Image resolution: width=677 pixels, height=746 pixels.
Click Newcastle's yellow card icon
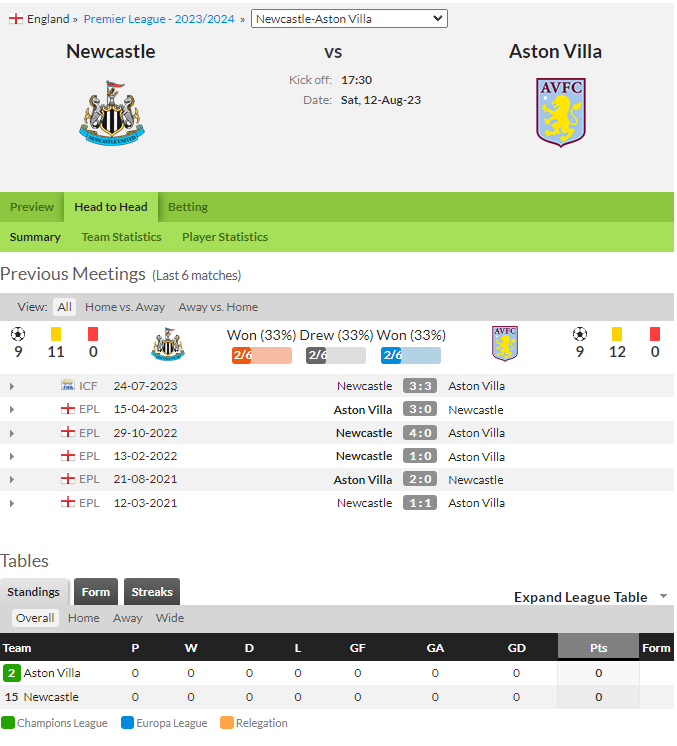click(x=56, y=334)
